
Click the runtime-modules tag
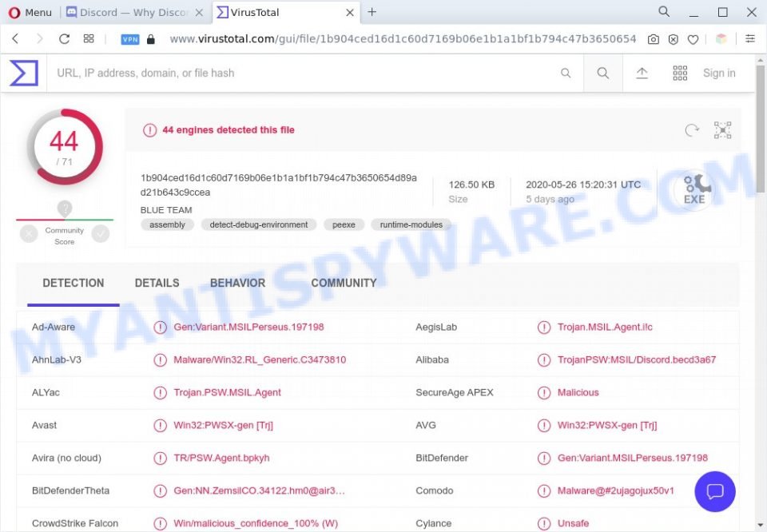pos(411,224)
